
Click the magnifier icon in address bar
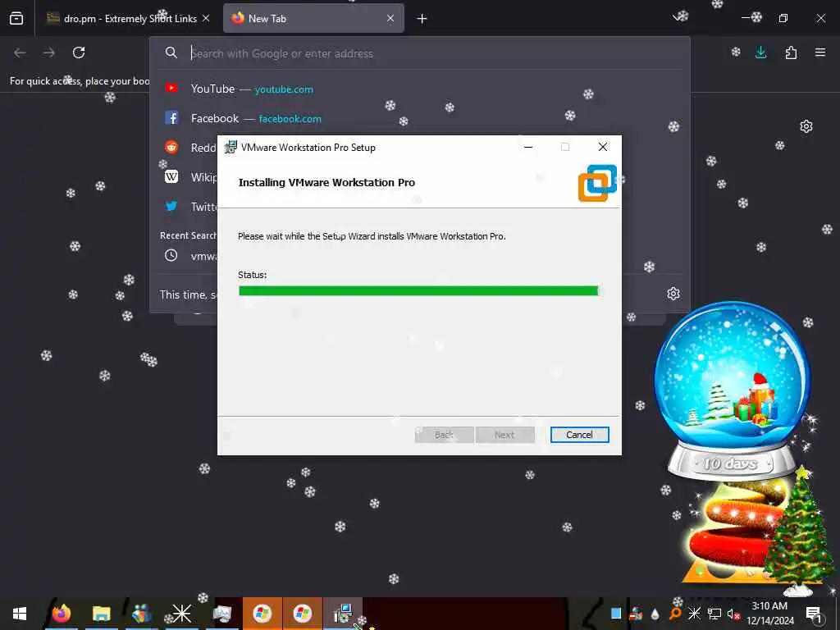(171, 52)
